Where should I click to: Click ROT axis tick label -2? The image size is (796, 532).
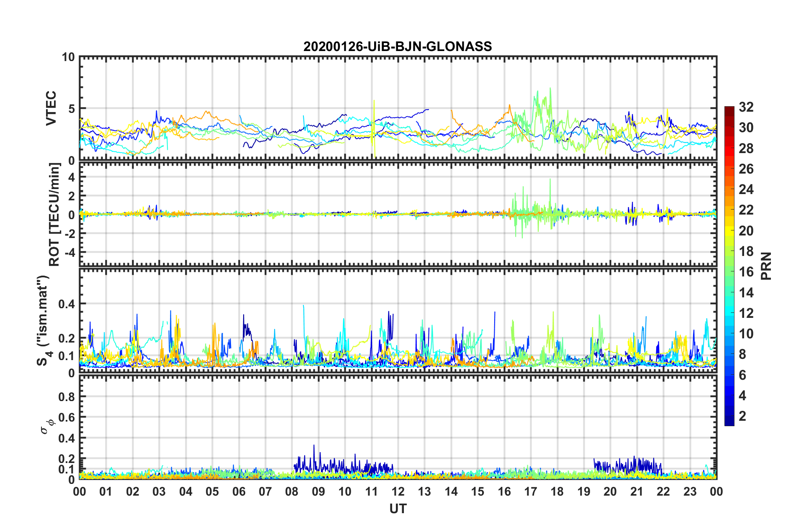[70, 233]
